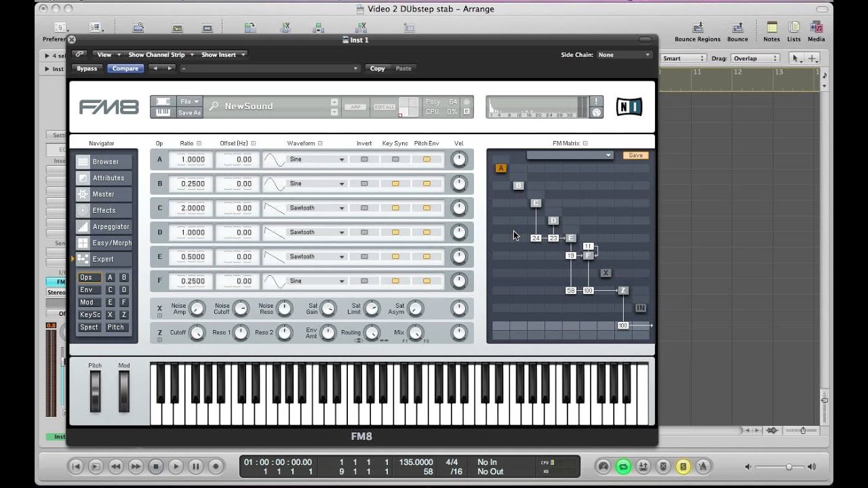This screenshot has width=868, height=488.
Task: Switch to the KeySc expert tab
Action: [x=89, y=315]
